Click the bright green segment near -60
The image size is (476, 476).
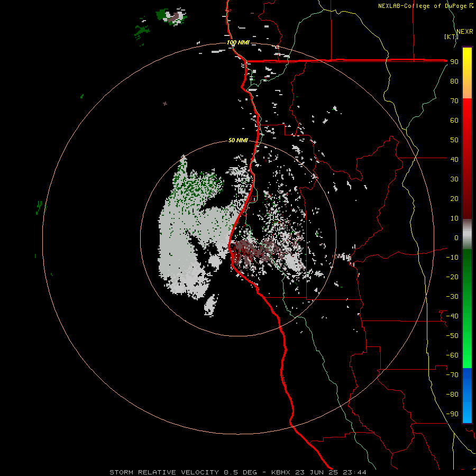pyautogui.click(x=467, y=355)
